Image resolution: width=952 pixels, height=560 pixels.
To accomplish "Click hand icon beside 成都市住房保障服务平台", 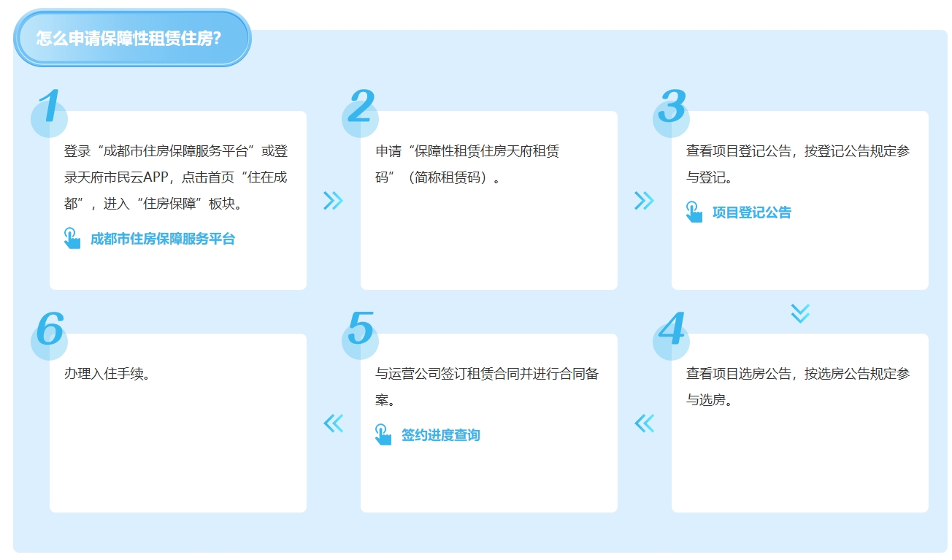I will [72, 239].
